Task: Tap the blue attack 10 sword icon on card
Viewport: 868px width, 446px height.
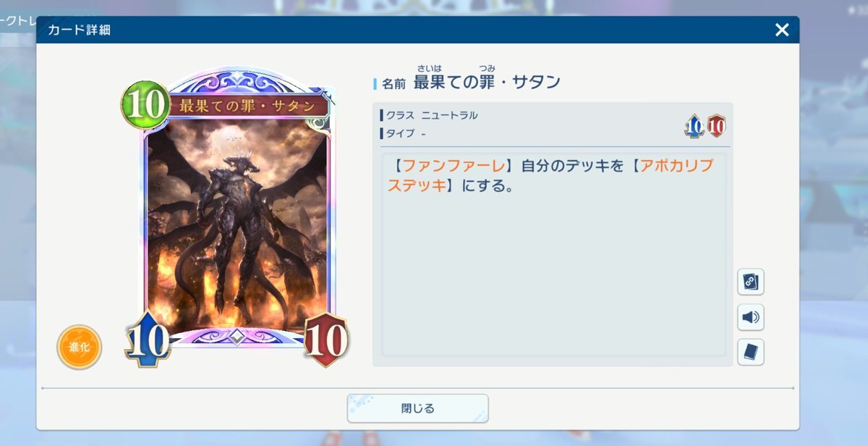Action: (148, 338)
